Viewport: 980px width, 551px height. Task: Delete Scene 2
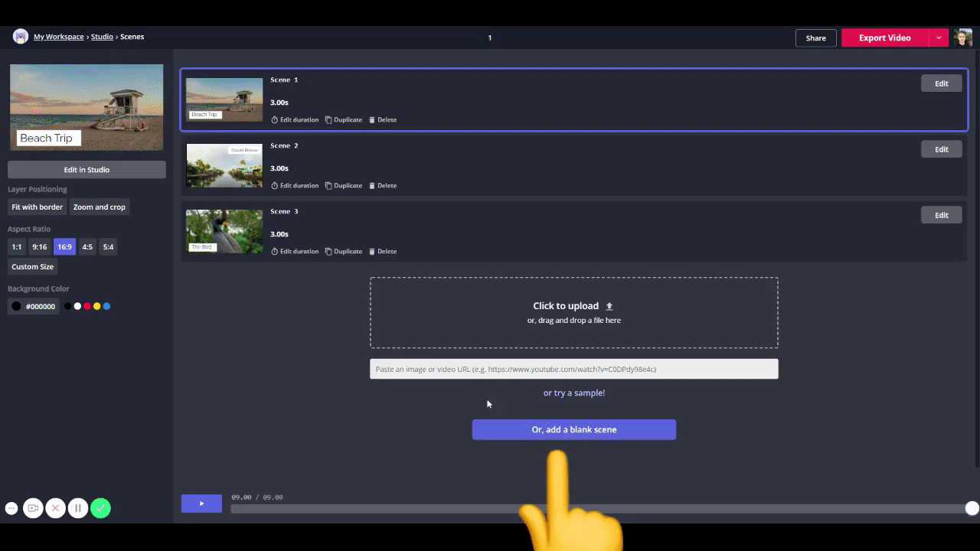(383, 185)
